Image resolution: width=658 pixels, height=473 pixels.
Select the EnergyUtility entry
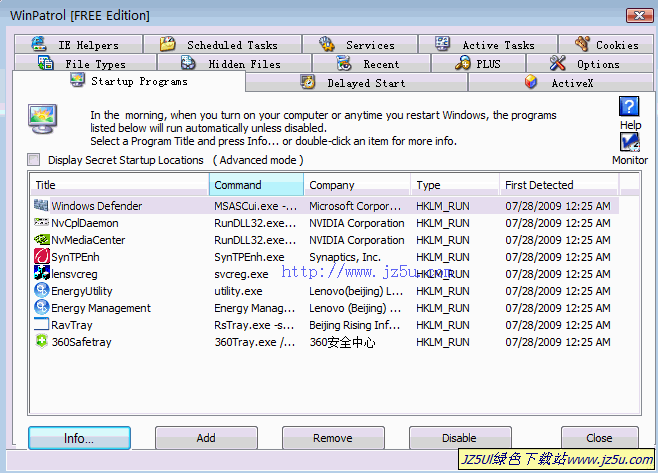click(x=324, y=291)
